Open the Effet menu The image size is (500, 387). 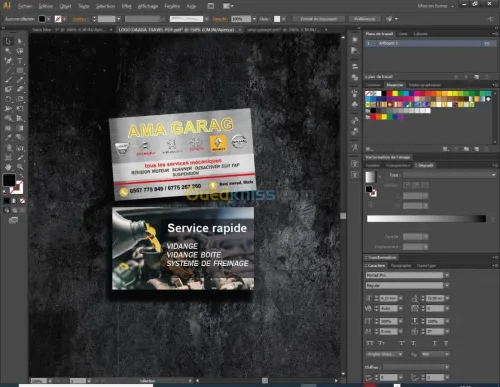click(126, 6)
